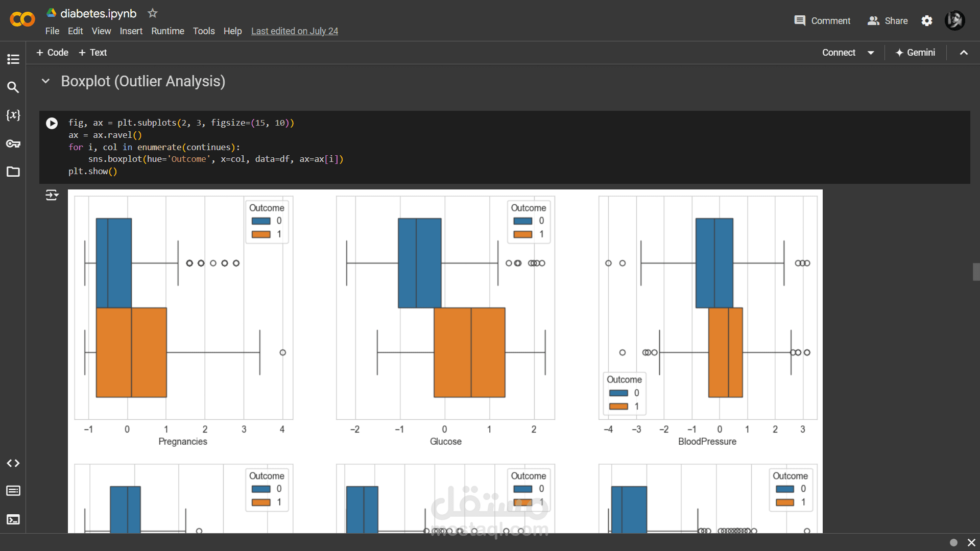This screenshot has height=551, width=980.
Task: Click the blue Outcome 0 swatch in BloodPressure legend
Action: coord(618,393)
